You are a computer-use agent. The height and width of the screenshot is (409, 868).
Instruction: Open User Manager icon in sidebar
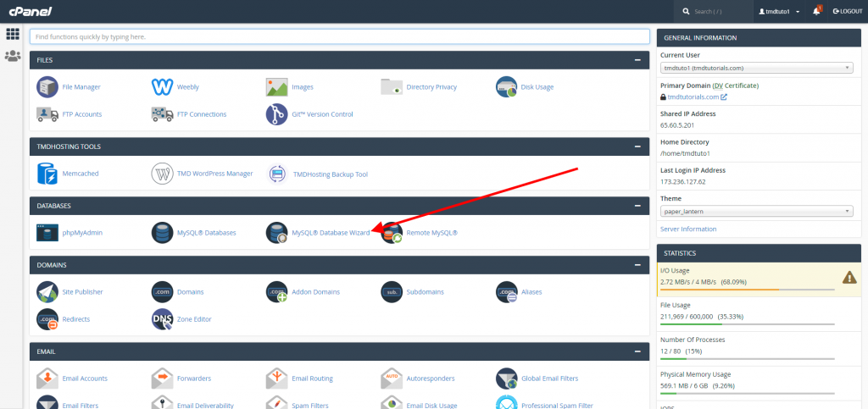click(13, 57)
